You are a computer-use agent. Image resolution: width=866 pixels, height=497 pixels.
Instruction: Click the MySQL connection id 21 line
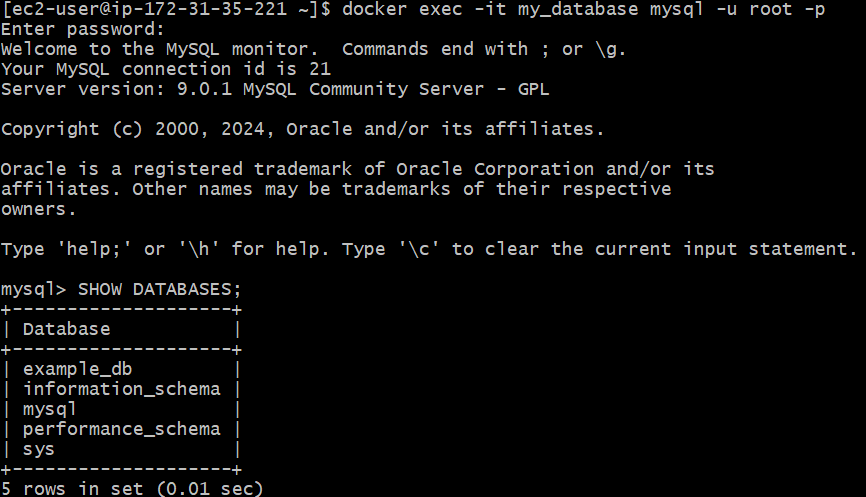pos(165,69)
